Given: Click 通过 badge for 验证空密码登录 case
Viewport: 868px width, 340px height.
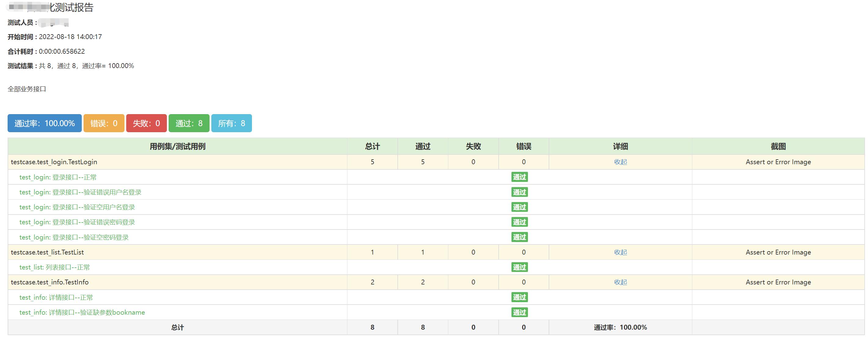Looking at the screenshot, I should pyautogui.click(x=519, y=237).
